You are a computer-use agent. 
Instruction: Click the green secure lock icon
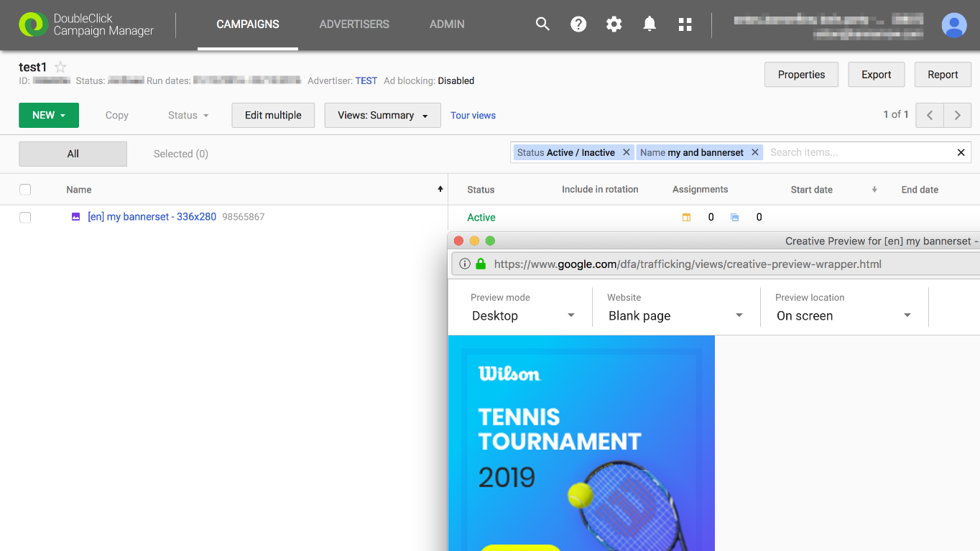(481, 264)
